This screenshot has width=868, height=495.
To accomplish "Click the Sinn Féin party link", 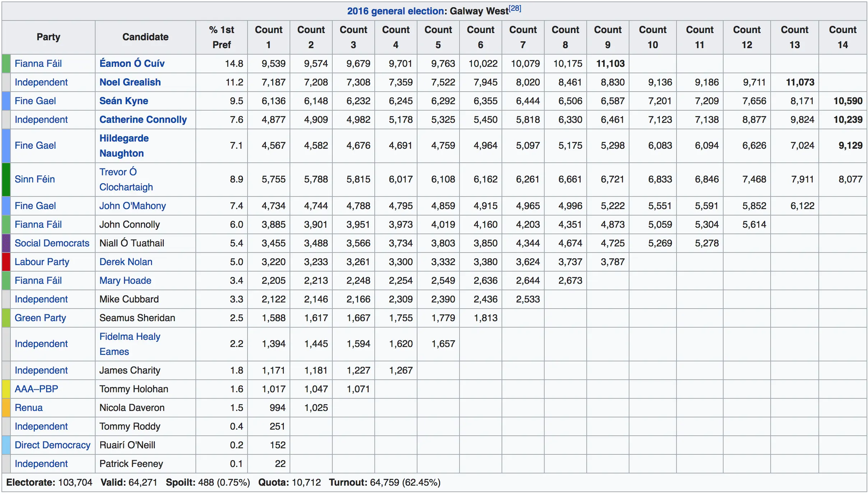I will (34, 179).
